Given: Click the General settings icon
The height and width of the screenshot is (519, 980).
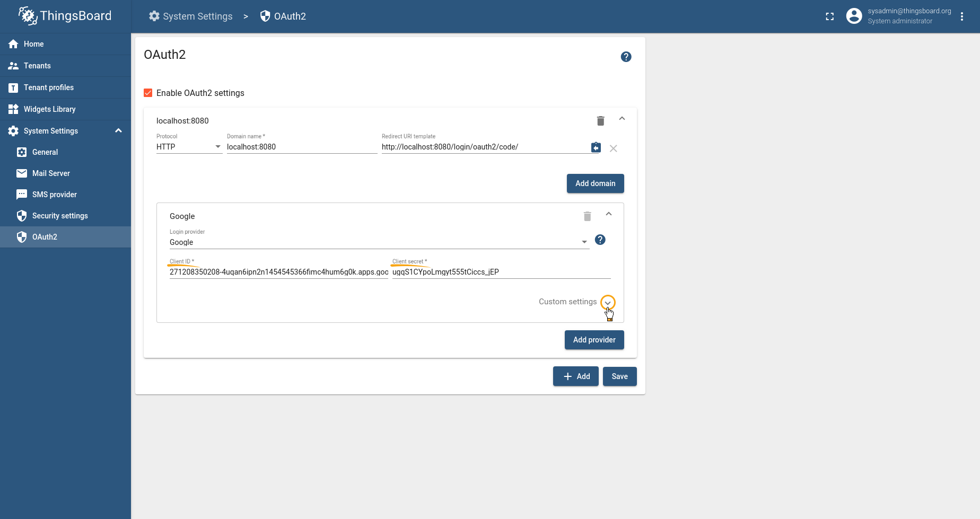Looking at the screenshot, I should (22, 152).
